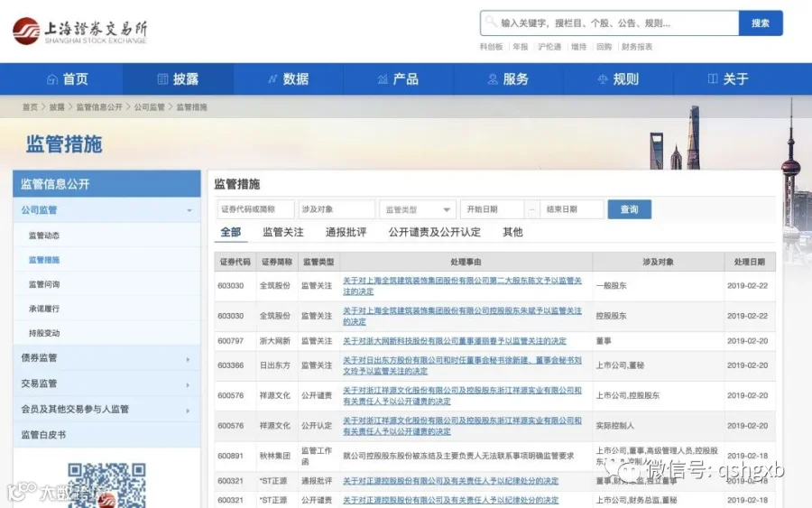
Task: Open 监管白皮书 in the sidebar
Action: click(106, 435)
